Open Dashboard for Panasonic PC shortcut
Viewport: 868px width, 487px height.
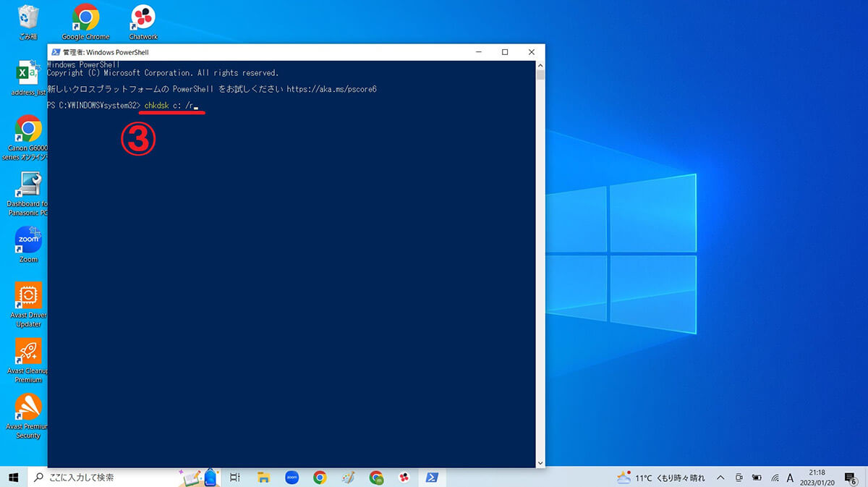point(28,193)
